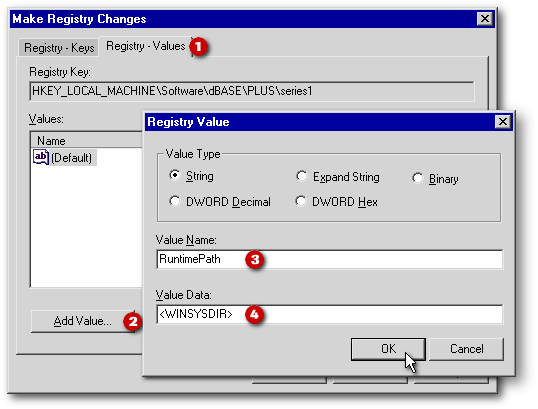
Task: Open the Registry - Values tab
Action: point(145,46)
